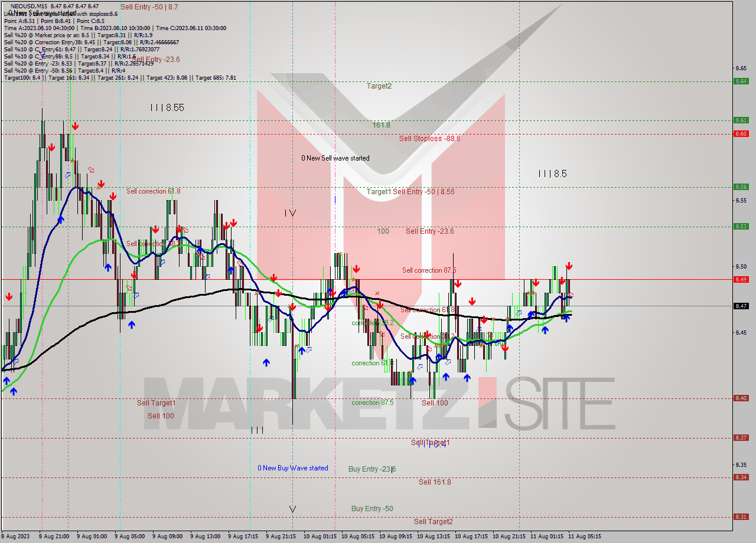This screenshot has height=543, width=756.
Task: Select the 10 Aug 17:15 time label
Action: click(471, 537)
